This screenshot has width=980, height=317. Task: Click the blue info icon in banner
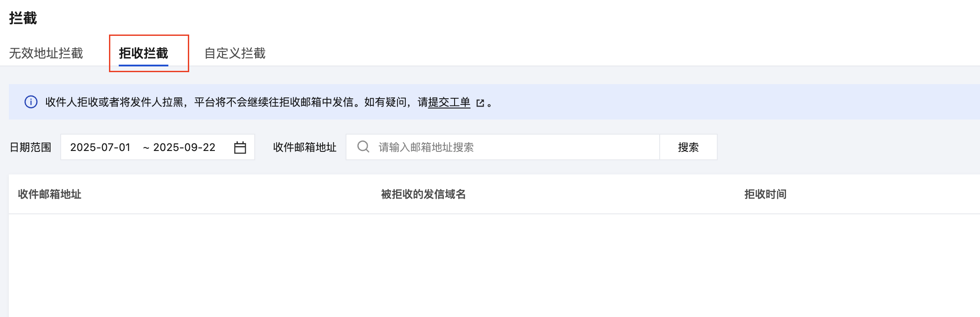[x=31, y=102]
